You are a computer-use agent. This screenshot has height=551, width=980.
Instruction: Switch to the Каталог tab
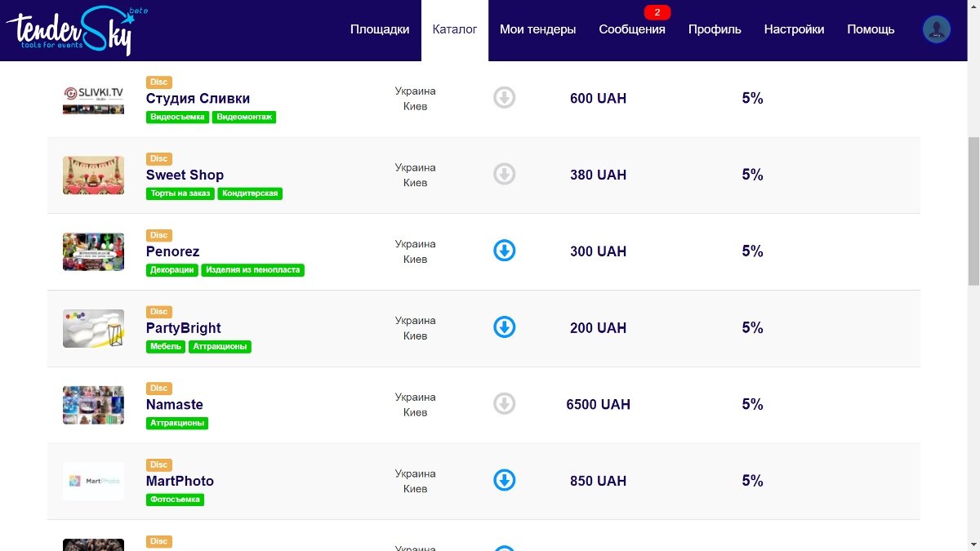[455, 29]
